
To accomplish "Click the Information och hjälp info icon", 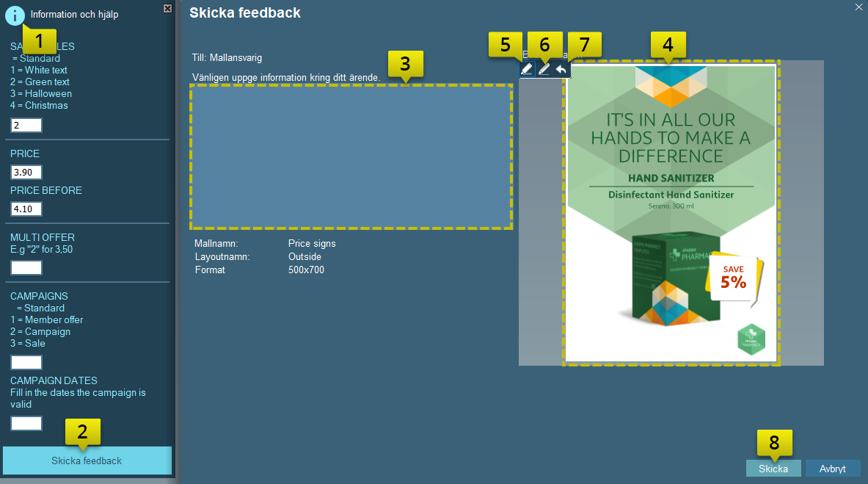I will (x=14, y=15).
